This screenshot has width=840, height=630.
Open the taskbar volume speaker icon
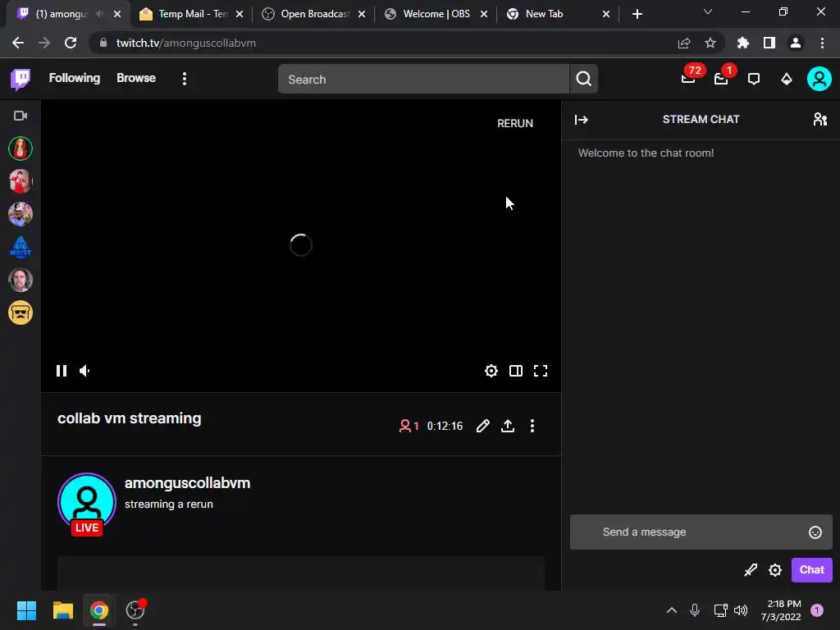[741, 610]
